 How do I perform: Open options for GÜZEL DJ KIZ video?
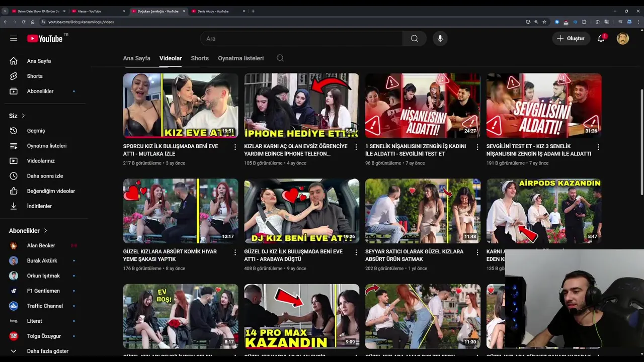click(356, 252)
